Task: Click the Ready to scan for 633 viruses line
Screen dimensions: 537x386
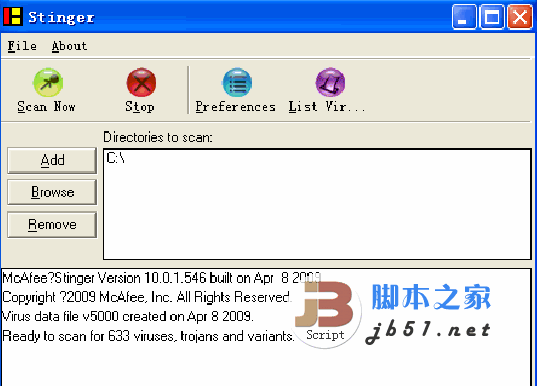Action: pos(148,336)
